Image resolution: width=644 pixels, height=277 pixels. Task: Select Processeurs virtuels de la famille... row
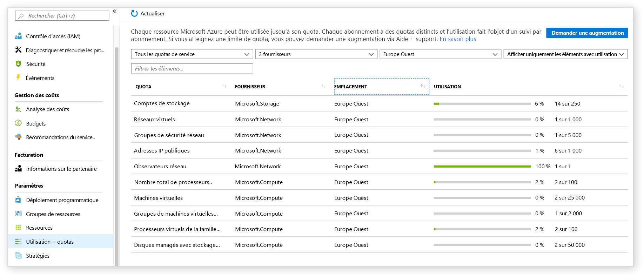[x=379, y=229]
